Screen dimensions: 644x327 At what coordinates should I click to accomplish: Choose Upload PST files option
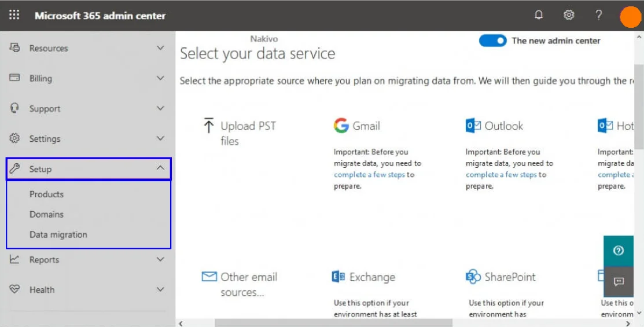248,133
